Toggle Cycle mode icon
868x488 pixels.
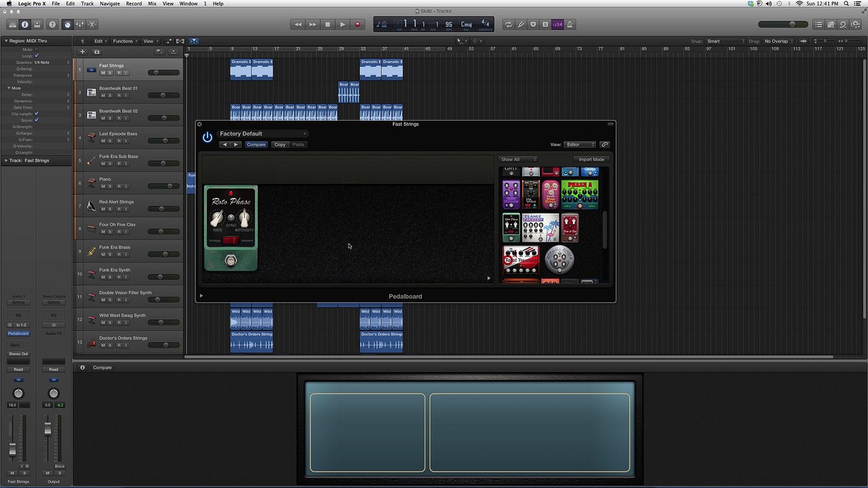click(509, 24)
